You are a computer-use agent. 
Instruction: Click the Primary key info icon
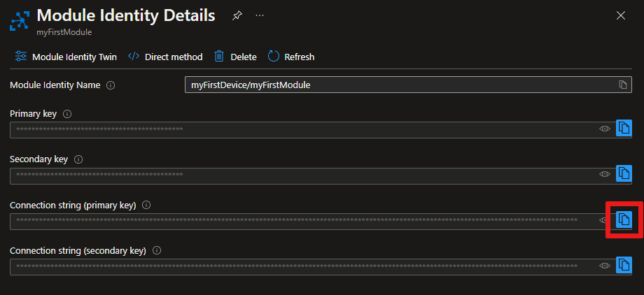67,114
